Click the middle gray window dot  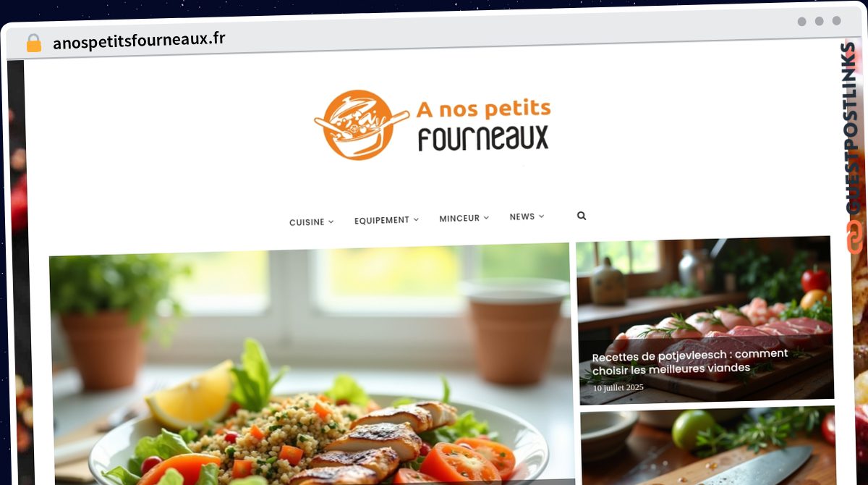click(819, 22)
